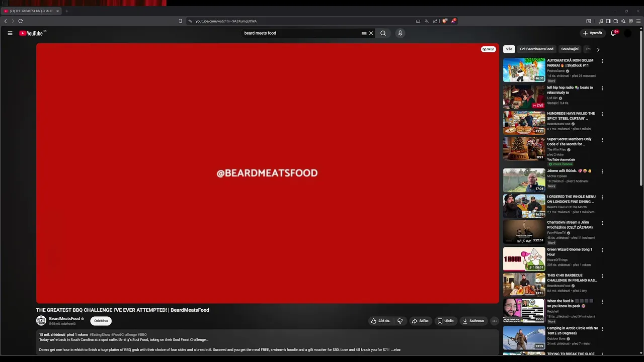
Task: Click the browser address bar URL
Action: (x=226, y=21)
